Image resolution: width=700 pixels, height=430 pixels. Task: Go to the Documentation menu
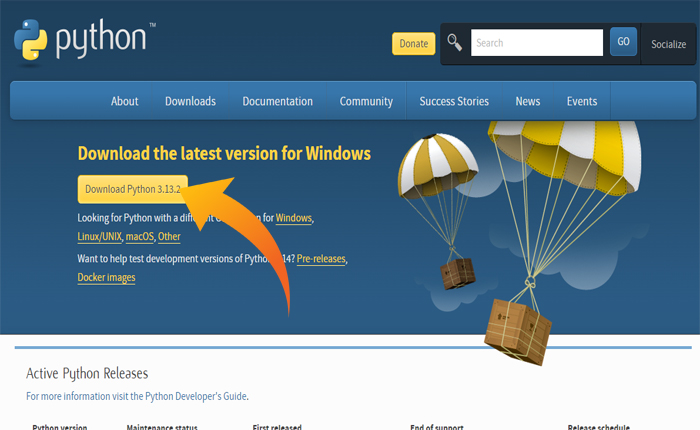coord(277,101)
